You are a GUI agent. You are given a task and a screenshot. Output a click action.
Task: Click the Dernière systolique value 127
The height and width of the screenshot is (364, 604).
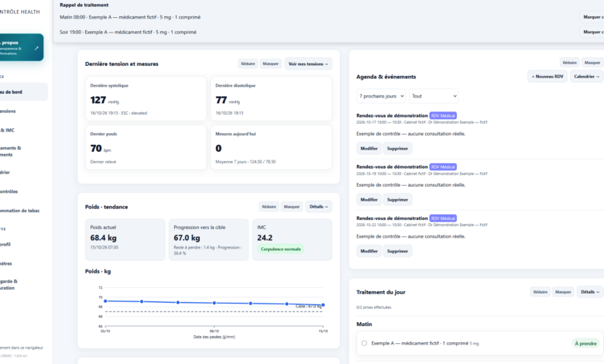coord(98,100)
